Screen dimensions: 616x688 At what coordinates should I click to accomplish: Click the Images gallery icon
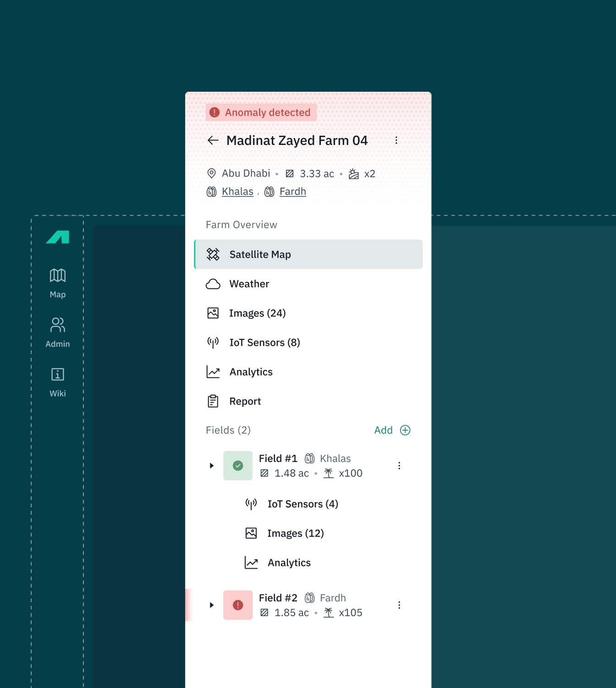[x=213, y=313]
